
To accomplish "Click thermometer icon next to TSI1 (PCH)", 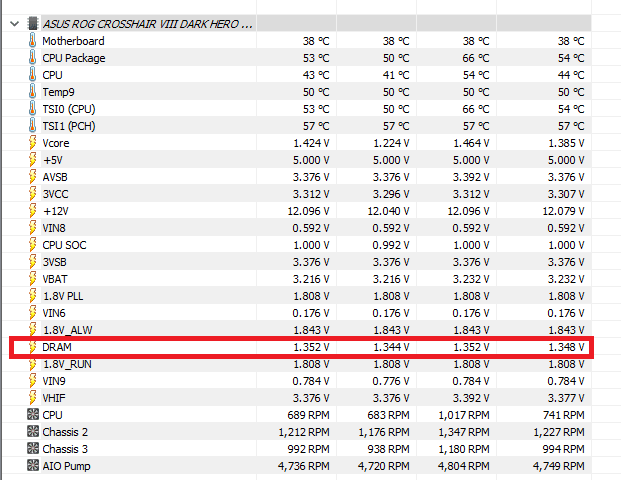I will pos(32,126).
